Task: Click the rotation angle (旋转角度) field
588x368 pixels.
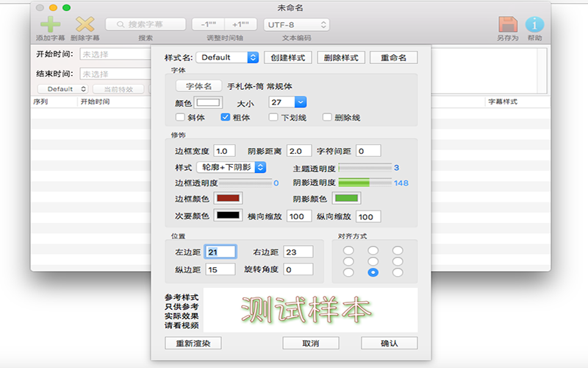Action: tap(298, 269)
